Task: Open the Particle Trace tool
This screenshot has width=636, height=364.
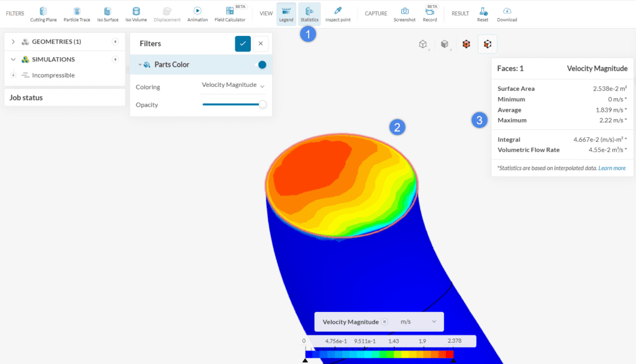Action: click(76, 12)
